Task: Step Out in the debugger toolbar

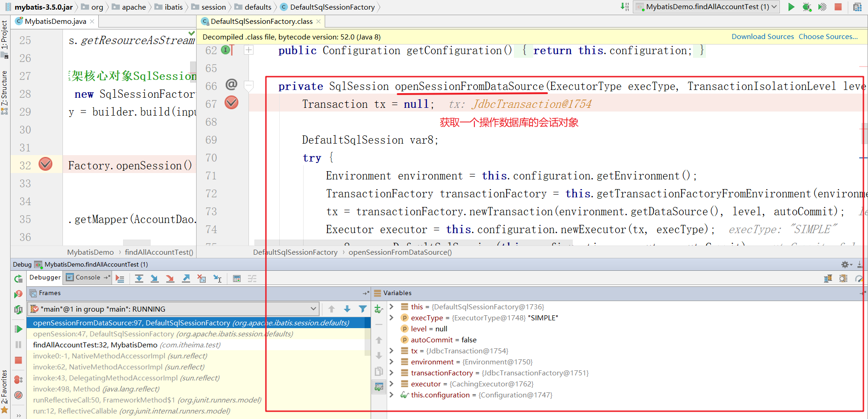Action: [x=186, y=279]
